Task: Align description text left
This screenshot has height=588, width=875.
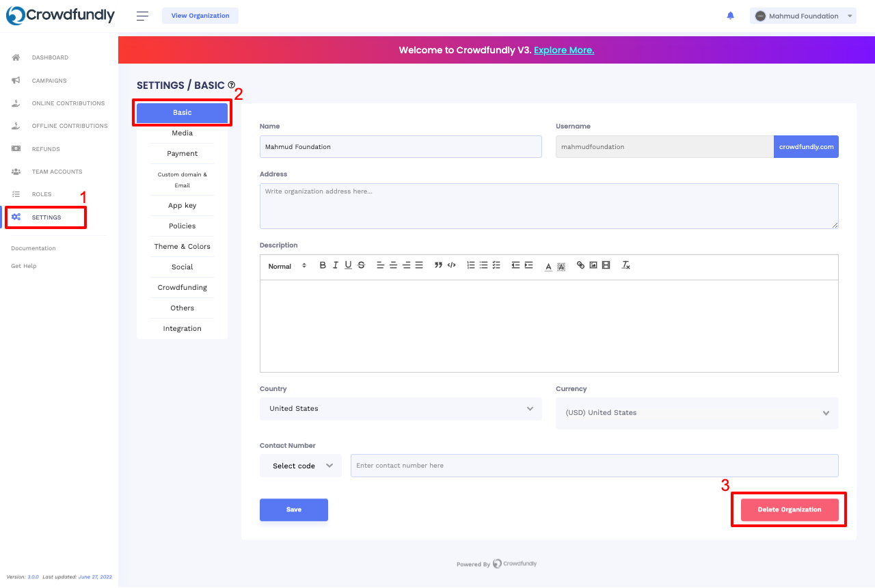Action: 381,265
